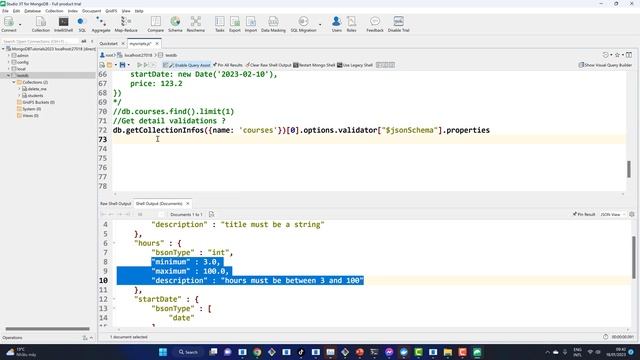Collapse the MongoDBTutorials2023 connection node

pyautogui.click(x=3, y=49)
